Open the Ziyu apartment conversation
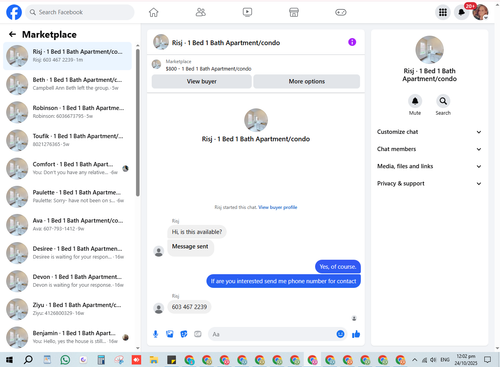The width and height of the screenshot is (500, 367). [67, 309]
